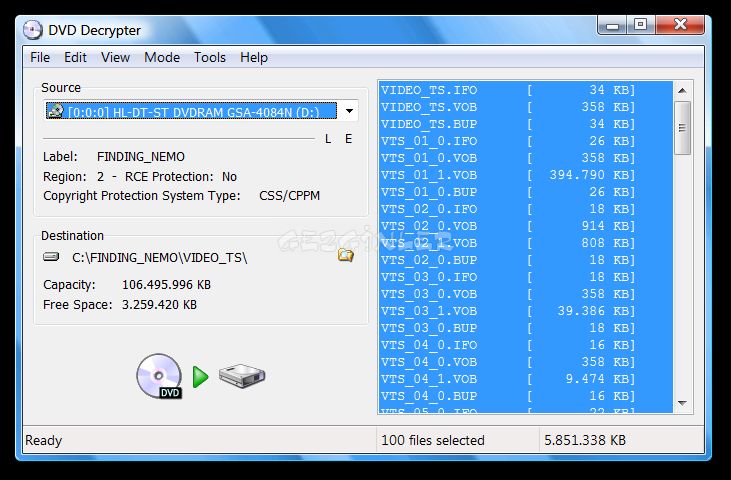Image resolution: width=731 pixels, height=480 pixels.
Task: Select VTS_04_0.IFO file row
Action: click(x=526, y=345)
